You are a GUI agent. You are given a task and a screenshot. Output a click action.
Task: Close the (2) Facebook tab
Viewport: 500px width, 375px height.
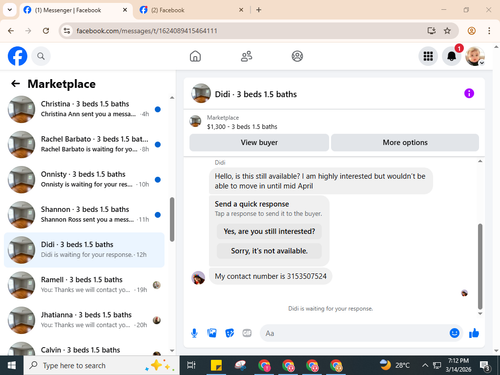(x=241, y=10)
